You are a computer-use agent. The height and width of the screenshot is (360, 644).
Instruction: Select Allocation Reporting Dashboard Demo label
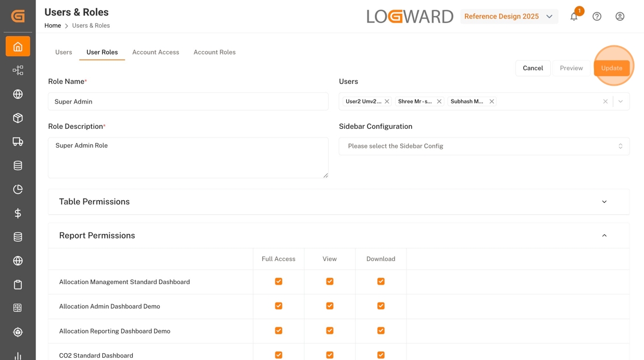[114, 331]
